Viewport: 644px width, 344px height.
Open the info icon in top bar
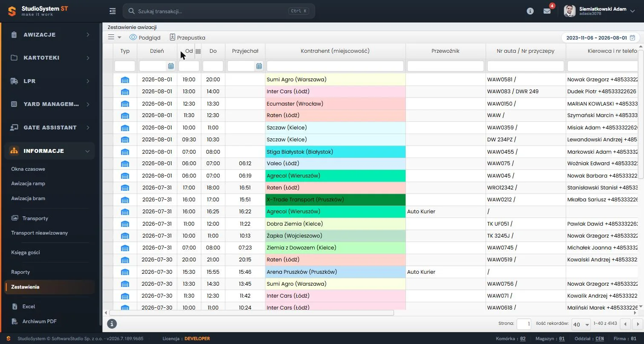click(x=530, y=11)
